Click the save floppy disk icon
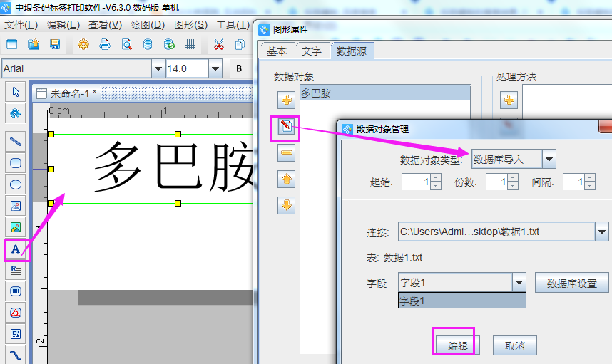The image size is (612, 364). click(55, 44)
